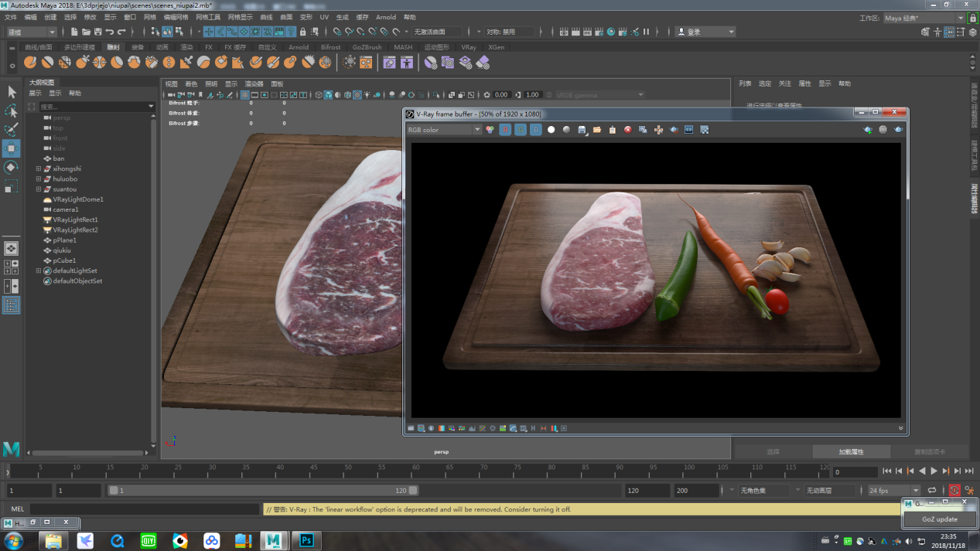Switch to the GoZBrush shelf tab
Viewport: 980px width, 551px height.
click(x=367, y=47)
